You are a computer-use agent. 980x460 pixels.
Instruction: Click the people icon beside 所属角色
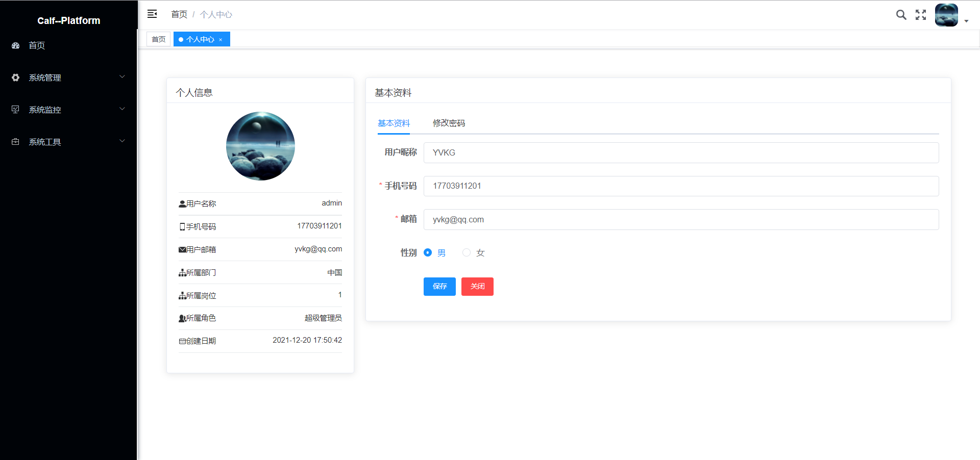tap(182, 318)
